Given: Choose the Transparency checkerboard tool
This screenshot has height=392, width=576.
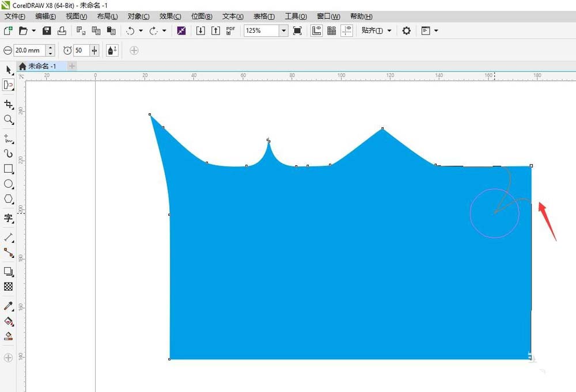Looking at the screenshot, I should pyautogui.click(x=9, y=286).
